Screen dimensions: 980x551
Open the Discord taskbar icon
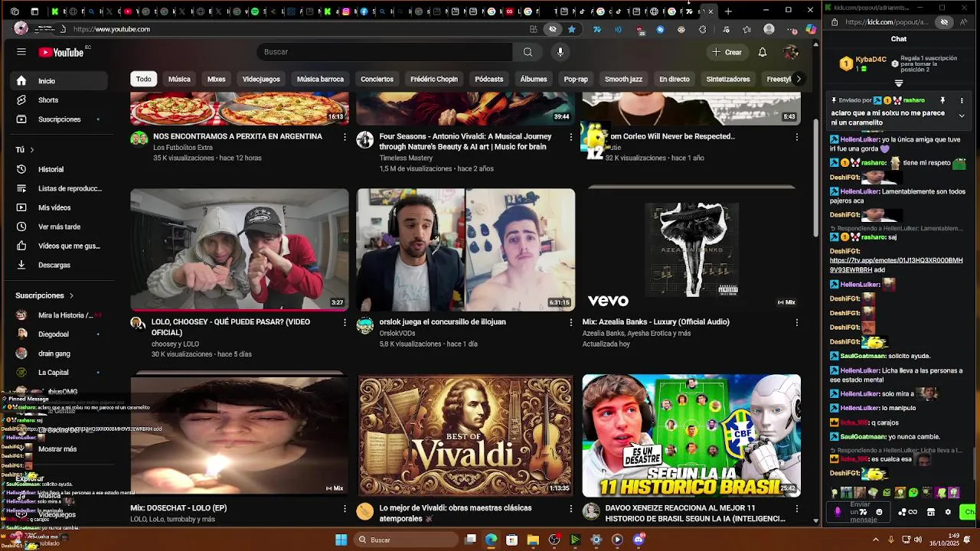point(639,540)
